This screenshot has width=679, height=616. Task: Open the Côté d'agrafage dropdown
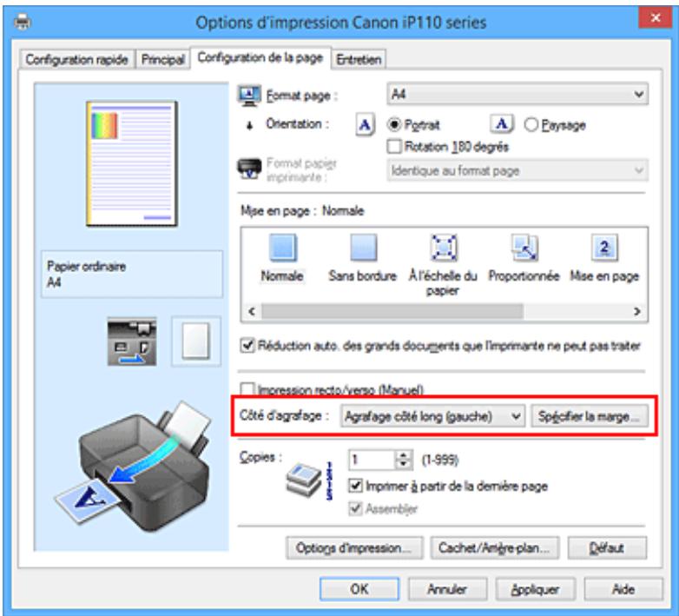coord(432,416)
